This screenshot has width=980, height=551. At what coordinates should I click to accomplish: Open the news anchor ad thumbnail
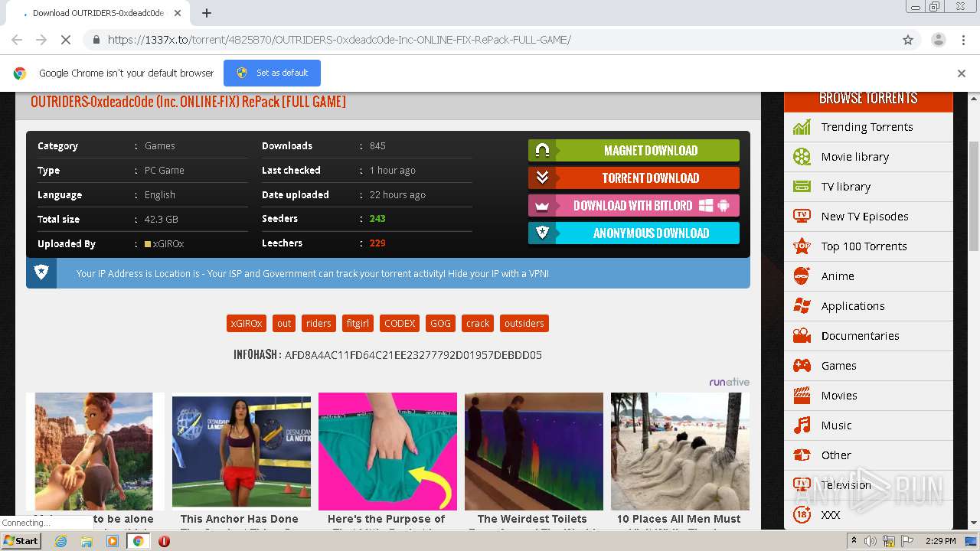(x=241, y=452)
